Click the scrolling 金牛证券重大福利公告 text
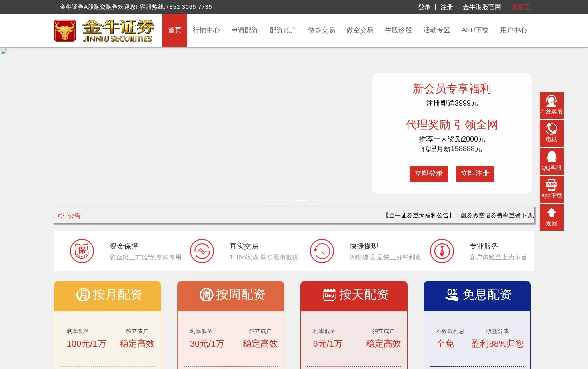Screen dimensions: 588x369 (459, 215)
